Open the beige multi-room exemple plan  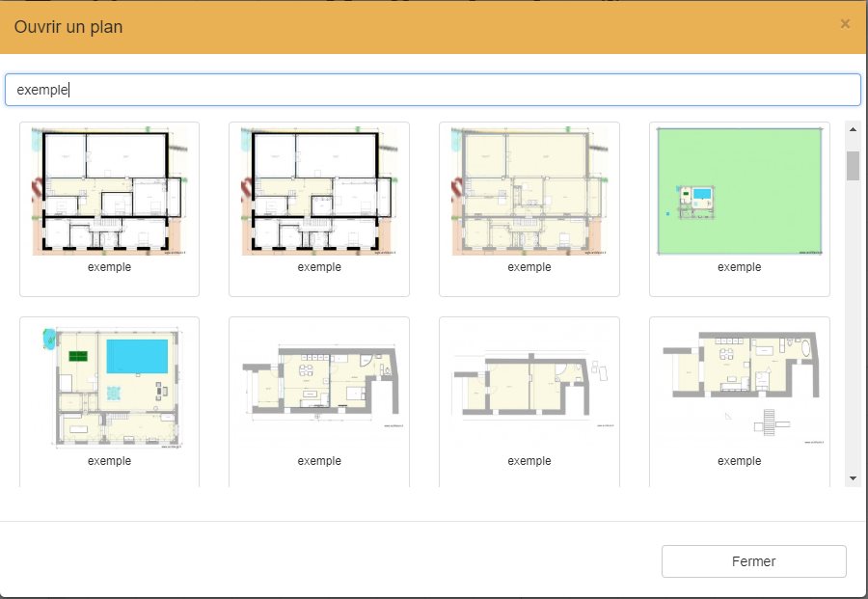[x=529, y=190]
